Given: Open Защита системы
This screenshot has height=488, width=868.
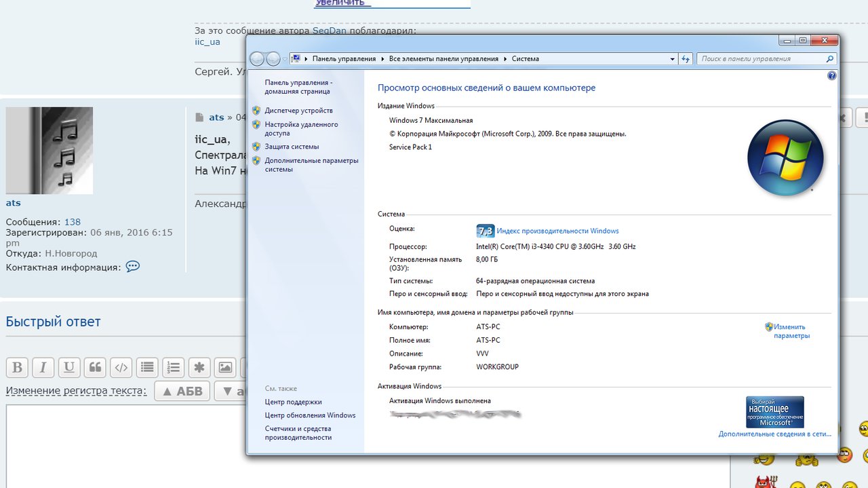Looking at the screenshot, I should click(x=292, y=147).
